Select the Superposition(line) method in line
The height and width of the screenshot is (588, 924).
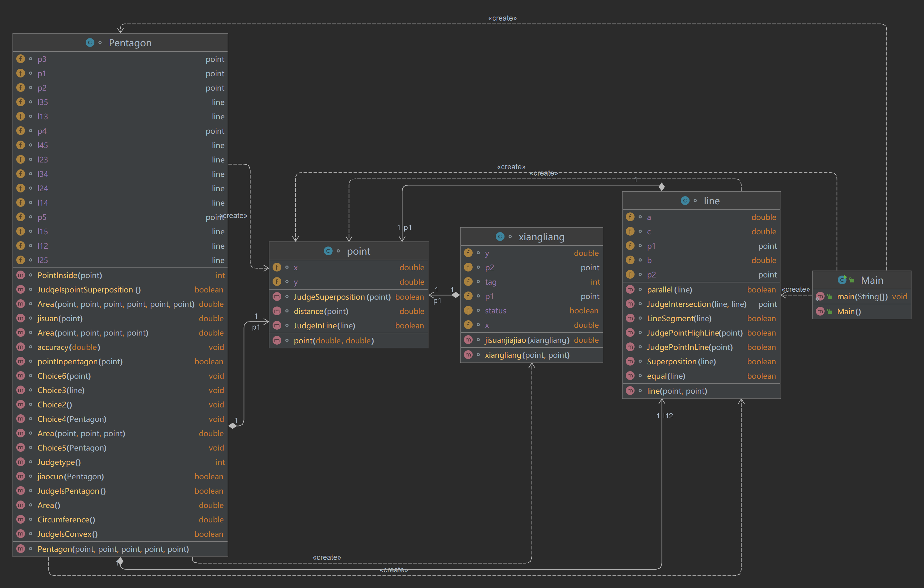681,362
